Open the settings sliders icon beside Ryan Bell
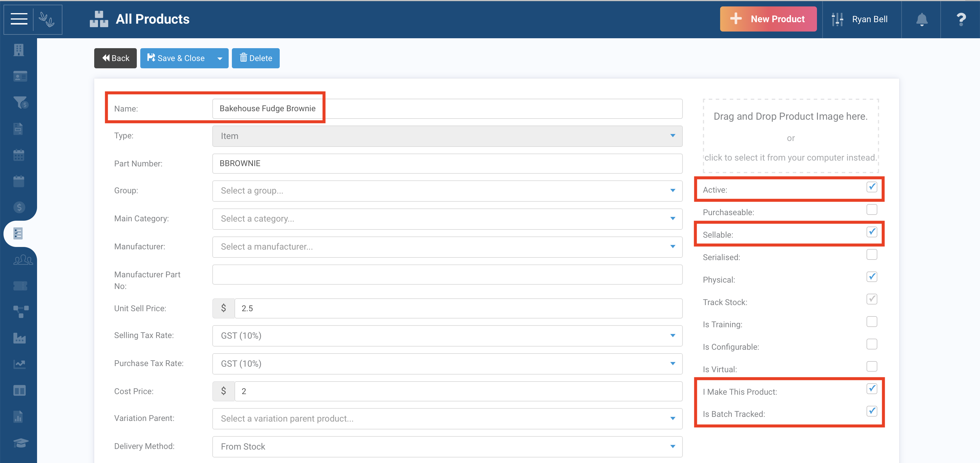Image resolution: width=980 pixels, height=463 pixels. pos(837,20)
